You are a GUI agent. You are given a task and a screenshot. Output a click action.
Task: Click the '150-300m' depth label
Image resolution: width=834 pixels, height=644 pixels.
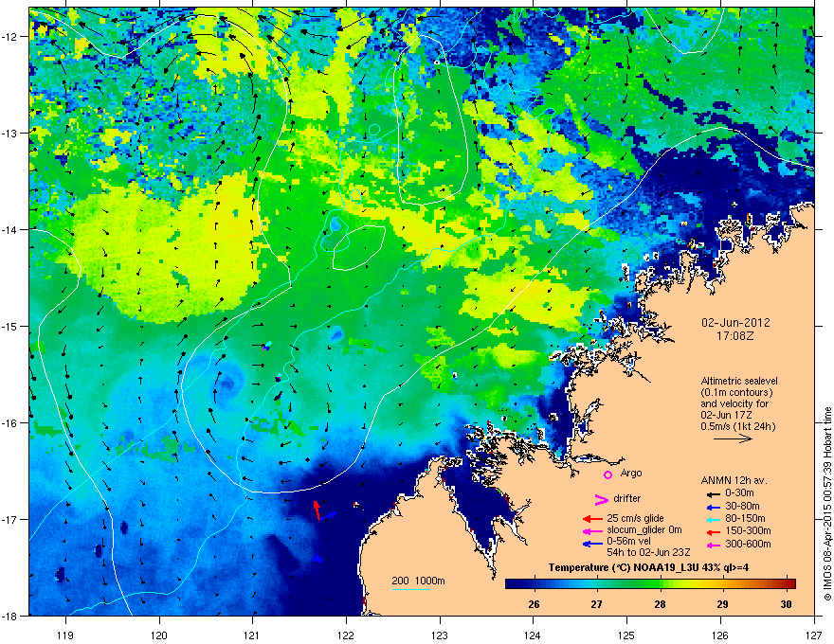click(x=748, y=530)
